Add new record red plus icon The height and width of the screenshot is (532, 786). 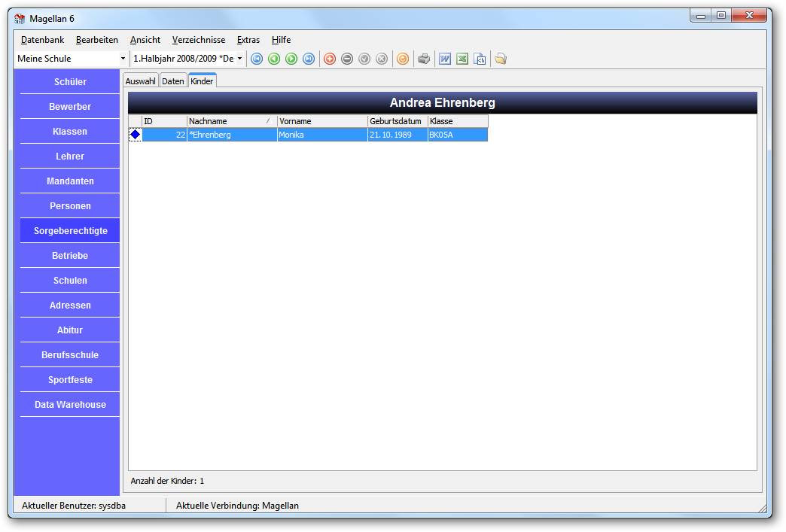330,59
